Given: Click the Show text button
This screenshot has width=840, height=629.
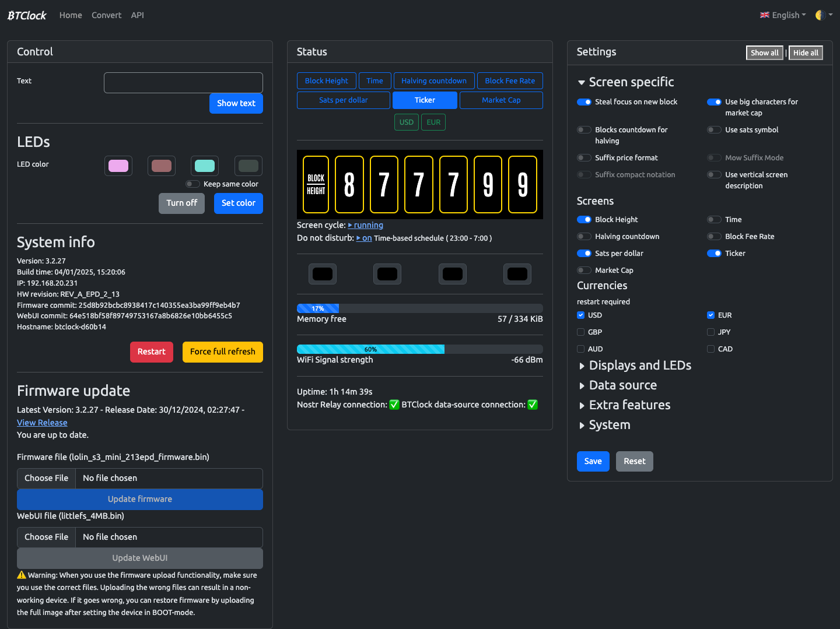Looking at the screenshot, I should coord(236,103).
